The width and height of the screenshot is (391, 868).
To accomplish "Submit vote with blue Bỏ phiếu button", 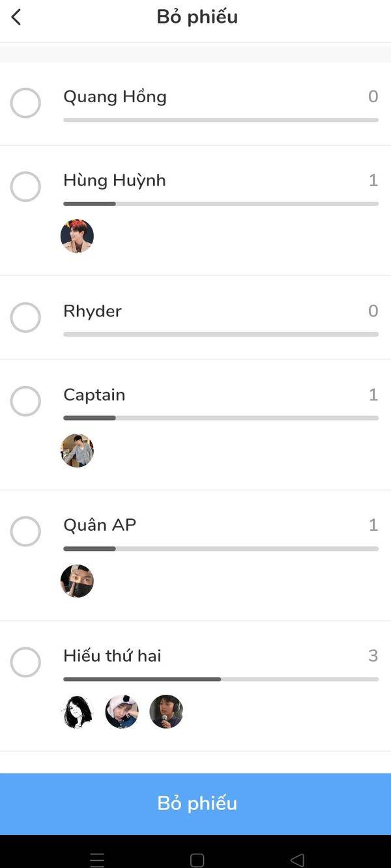I will [x=195, y=804].
